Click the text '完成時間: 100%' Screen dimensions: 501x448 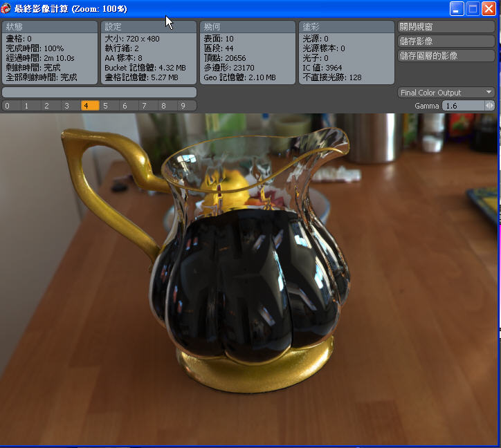click(35, 48)
